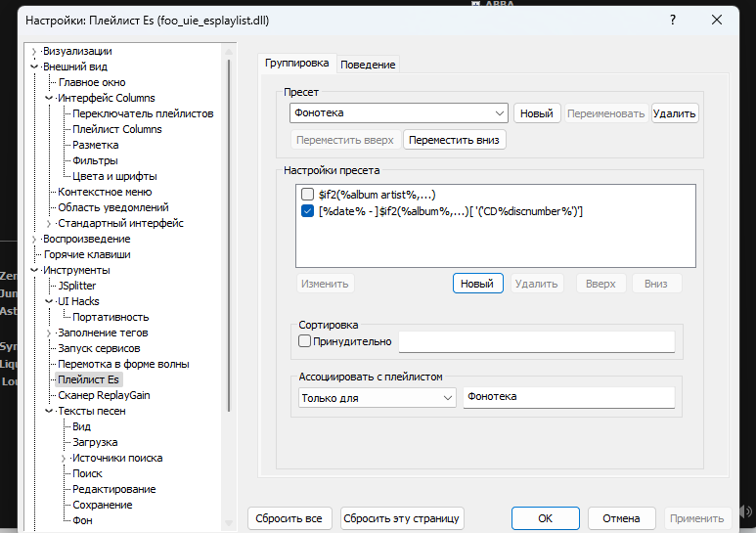Expand the Заполнение тегов tree node

click(x=50, y=333)
